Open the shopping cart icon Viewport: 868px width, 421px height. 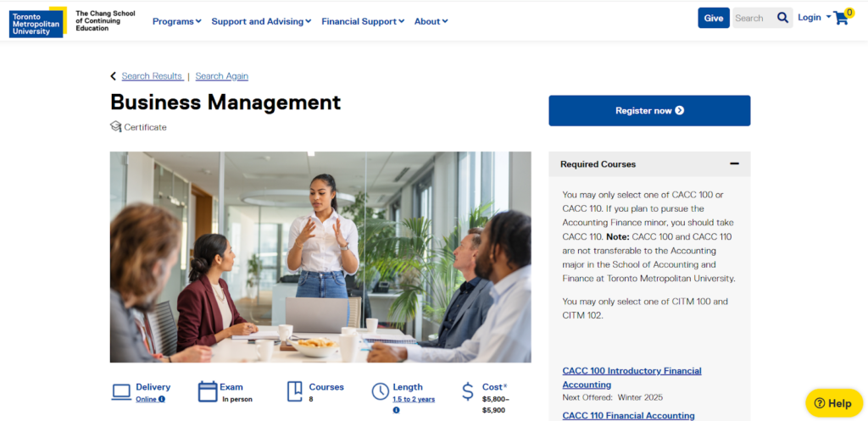[x=840, y=19]
